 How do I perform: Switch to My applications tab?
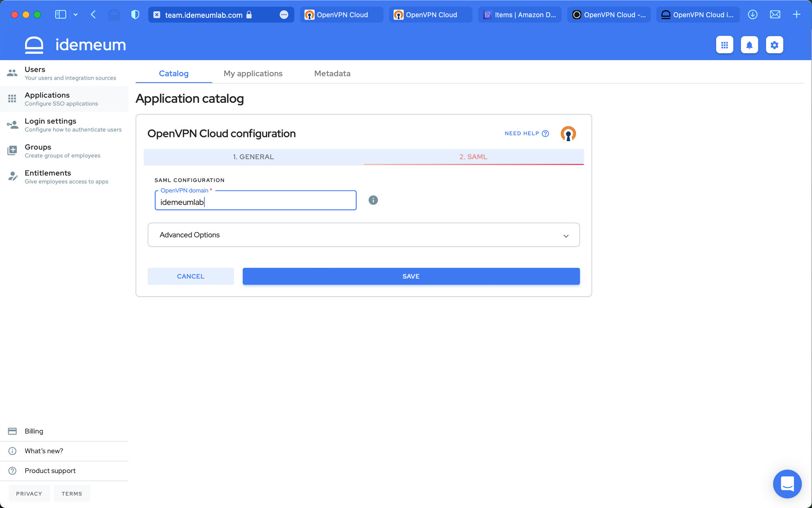253,74
